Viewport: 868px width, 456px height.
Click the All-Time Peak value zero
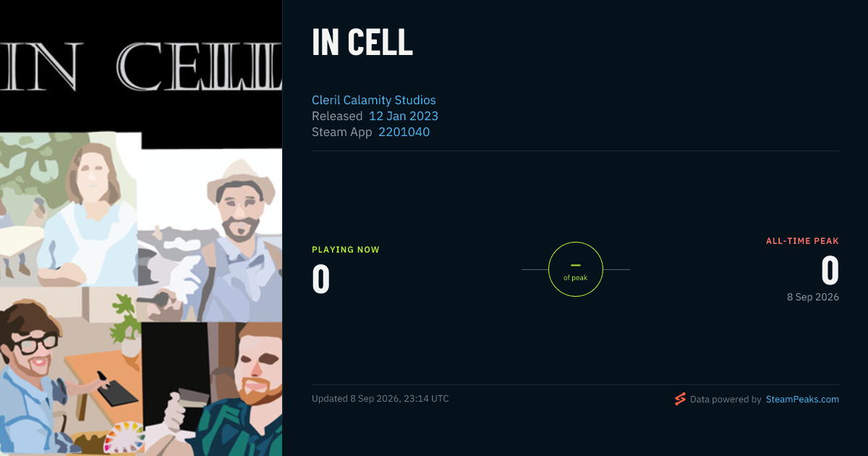830,271
